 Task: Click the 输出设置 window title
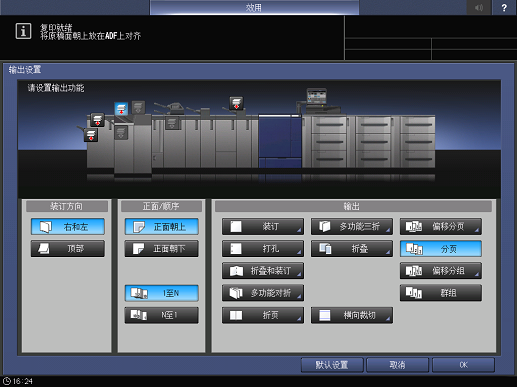click(x=25, y=70)
